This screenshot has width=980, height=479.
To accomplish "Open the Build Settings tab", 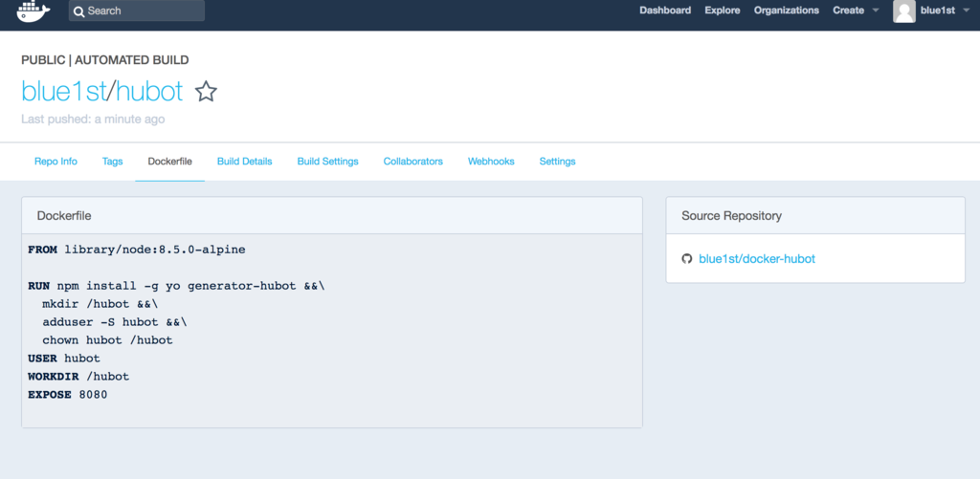I will pos(327,162).
